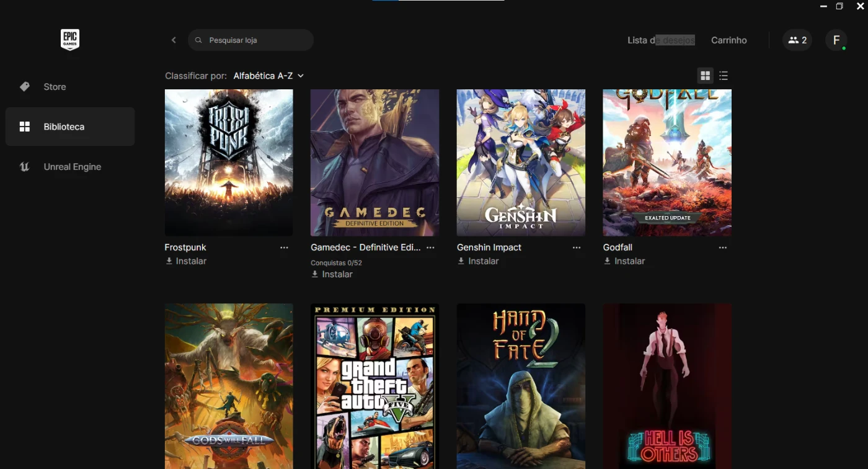Click the download icon under Genshin Impact

461,261
